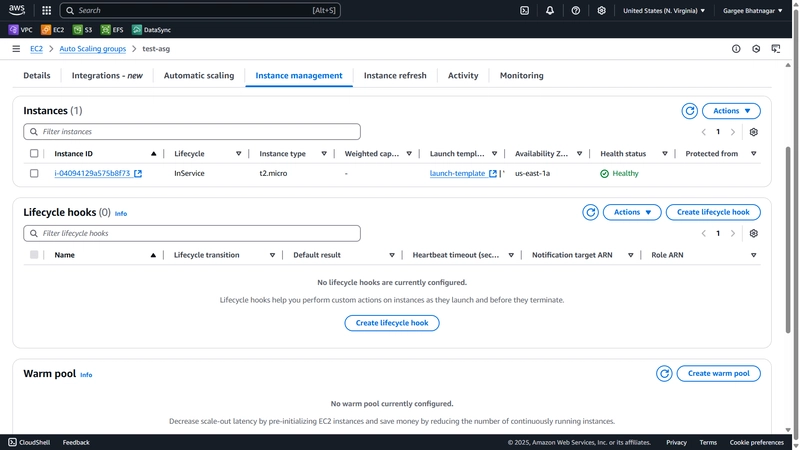Viewport: 800px width, 450px height.
Task: Expand the Lifecycle hooks Actions dropdown
Action: coord(632,212)
